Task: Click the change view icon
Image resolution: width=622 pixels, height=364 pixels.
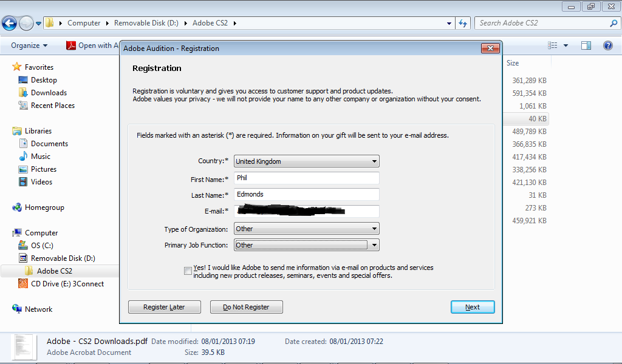Action: (553, 45)
